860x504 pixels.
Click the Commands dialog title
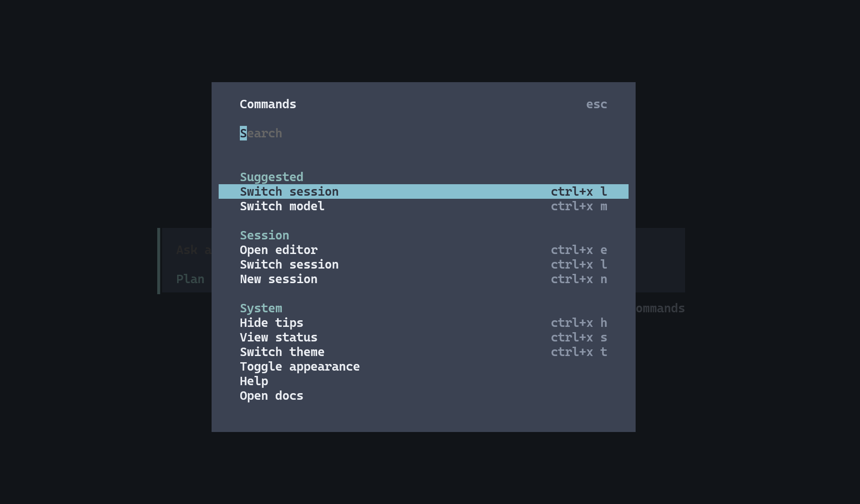(x=268, y=104)
